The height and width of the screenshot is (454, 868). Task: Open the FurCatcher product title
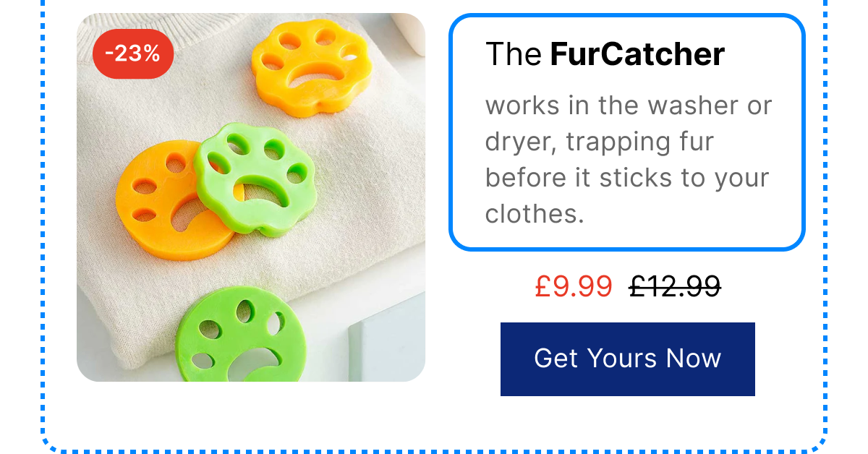pyautogui.click(x=605, y=54)
